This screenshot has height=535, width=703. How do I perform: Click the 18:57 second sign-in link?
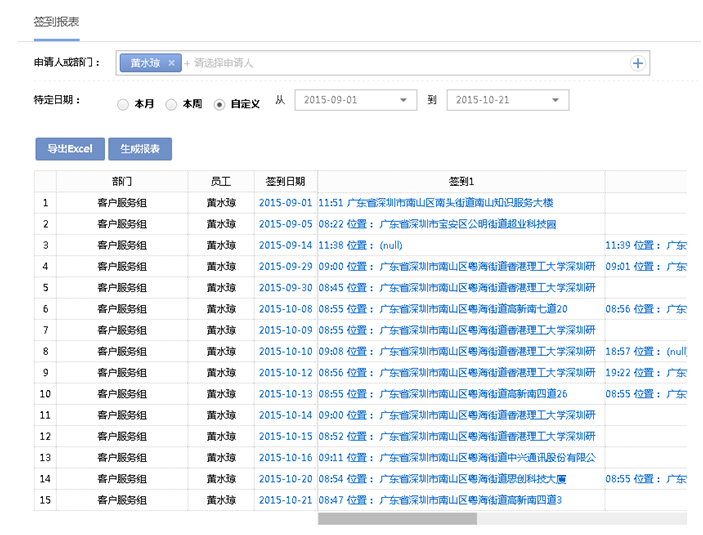coord(646,351)
